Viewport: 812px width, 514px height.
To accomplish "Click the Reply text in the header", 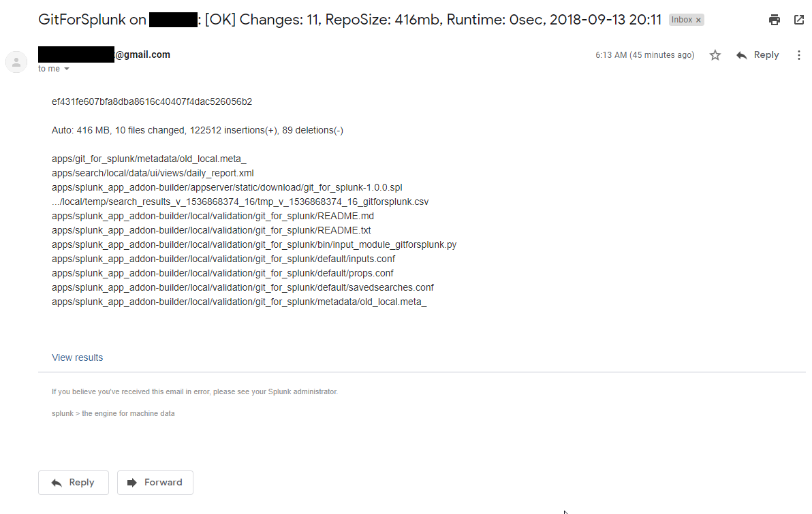I will pos(766,55).
